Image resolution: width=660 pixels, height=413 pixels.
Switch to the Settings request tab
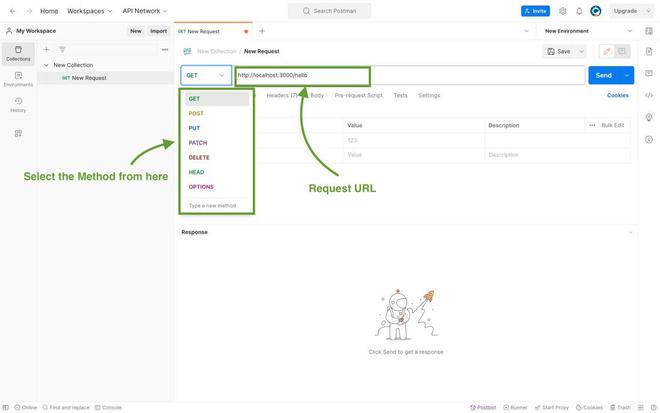[x=429, y=96]
